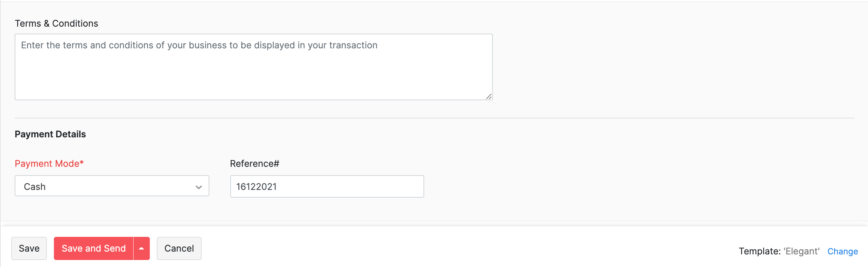868x267 pixels.
Task: Click the Save and Send split button caret
Action: coord(141,248)
